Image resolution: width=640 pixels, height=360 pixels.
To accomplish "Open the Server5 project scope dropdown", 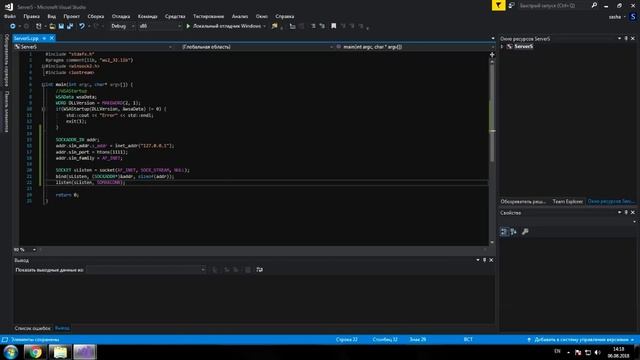I will 93,47.
